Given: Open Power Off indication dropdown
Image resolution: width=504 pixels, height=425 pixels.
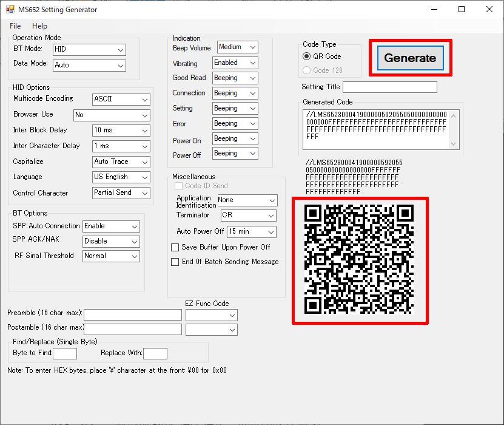Looking at the screenshot, I should tap(235, 153).
